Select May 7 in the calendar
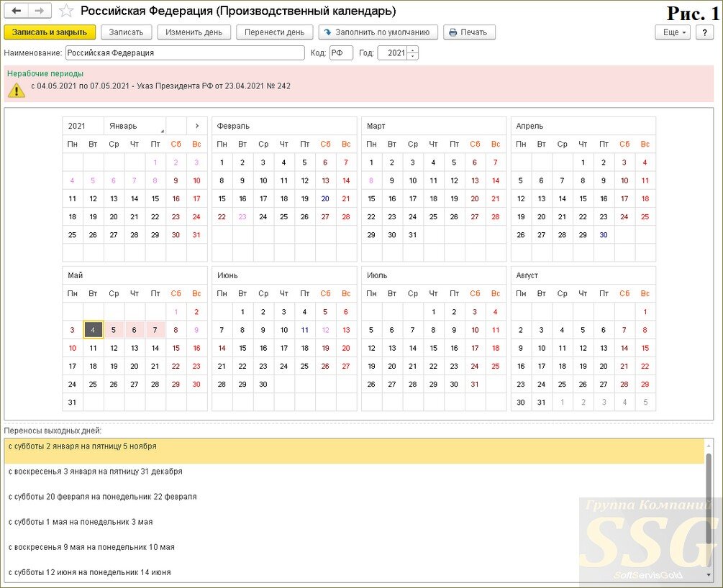 coord(155,330)
